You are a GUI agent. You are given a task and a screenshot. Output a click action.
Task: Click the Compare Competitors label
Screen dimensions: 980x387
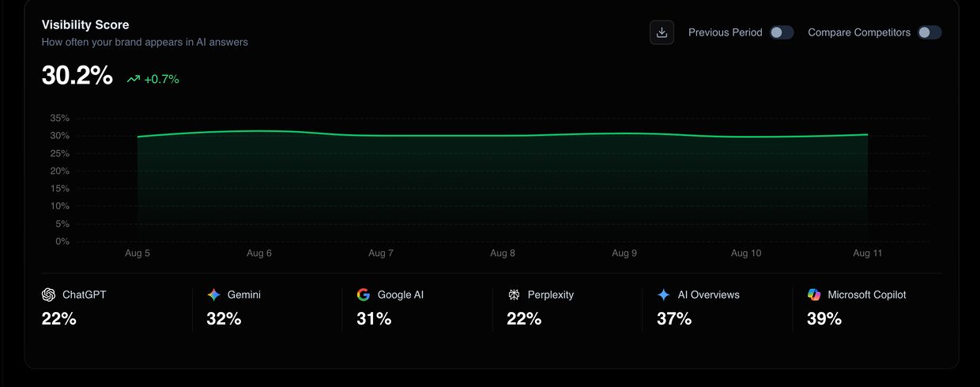pyautogui.click(x=859, y=32)
